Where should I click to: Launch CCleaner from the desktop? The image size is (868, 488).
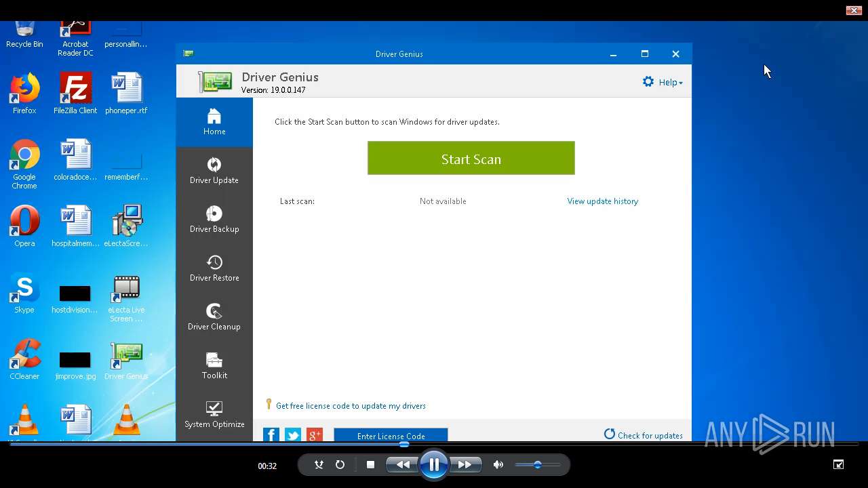[24, 359]
